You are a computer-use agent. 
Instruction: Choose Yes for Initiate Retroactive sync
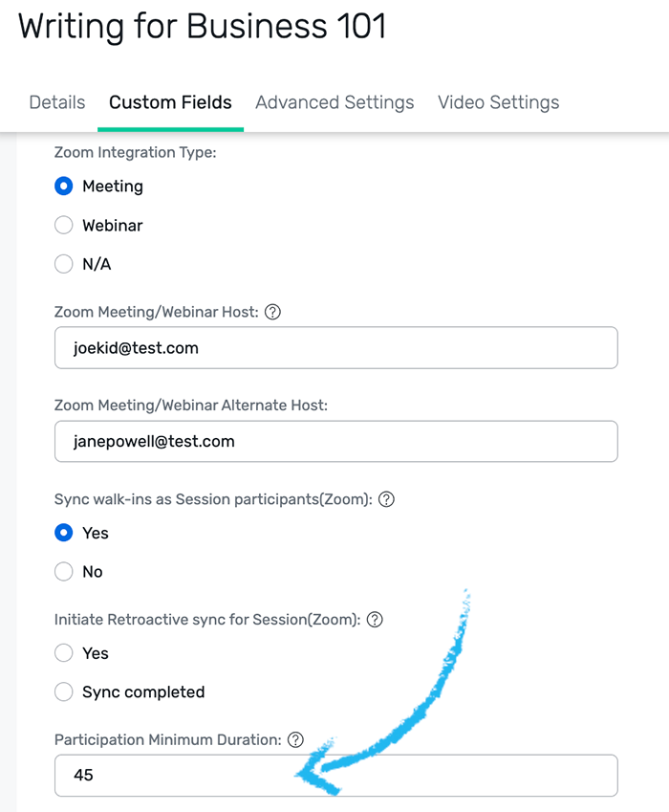[64, 653]
